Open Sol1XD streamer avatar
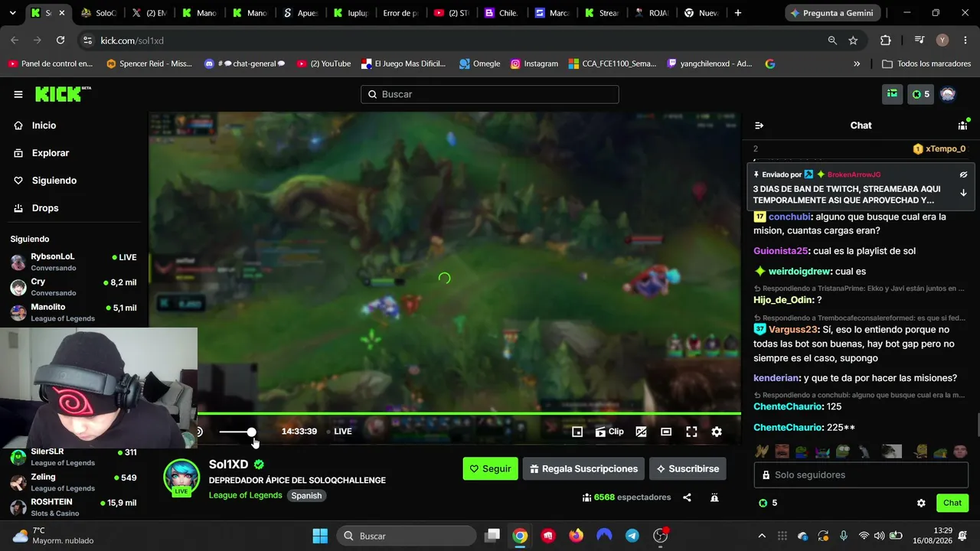The height and width of the screenshot is (551, 980). pos(181,478)
